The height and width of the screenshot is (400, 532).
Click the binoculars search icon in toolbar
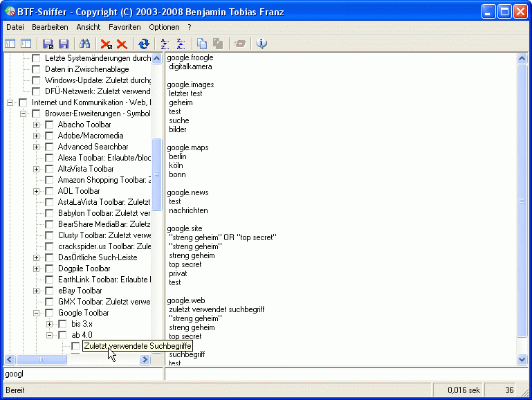coord(85,44)
